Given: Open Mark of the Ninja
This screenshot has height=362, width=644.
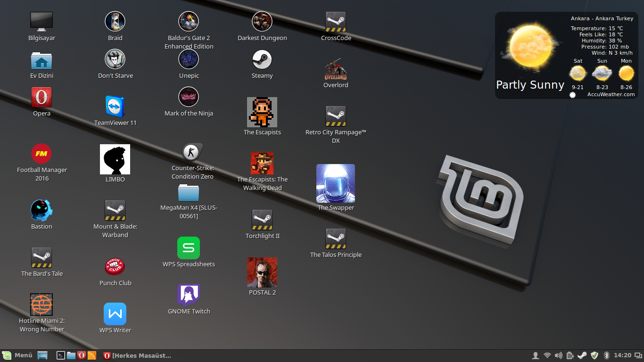Looking at the screenshot, I should pos(189,97).
